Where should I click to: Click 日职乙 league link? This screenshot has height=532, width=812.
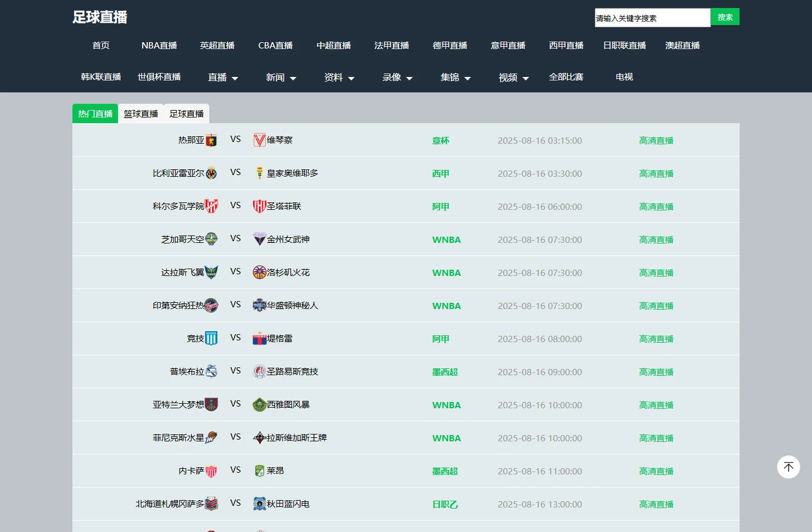click(x=445, y=504)
